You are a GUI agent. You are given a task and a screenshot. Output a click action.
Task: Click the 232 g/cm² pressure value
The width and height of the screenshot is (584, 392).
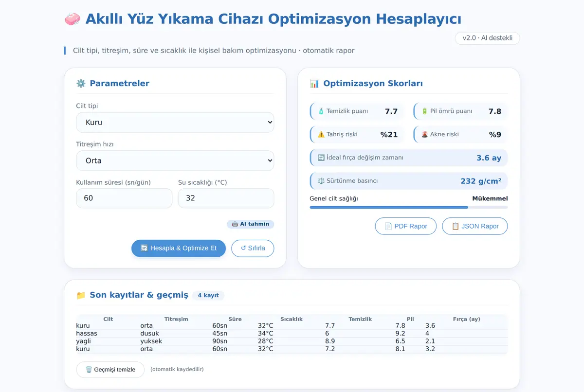[x=481, y=181]
